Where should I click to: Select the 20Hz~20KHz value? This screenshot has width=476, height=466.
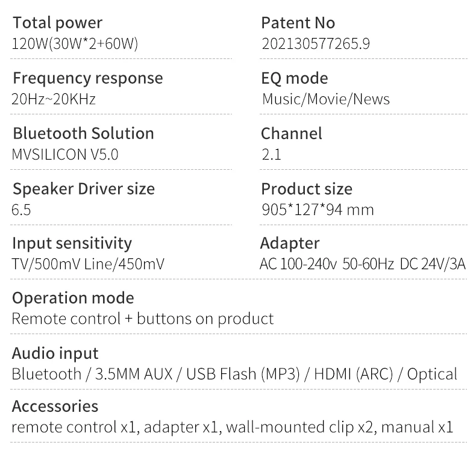coord(54,99)
